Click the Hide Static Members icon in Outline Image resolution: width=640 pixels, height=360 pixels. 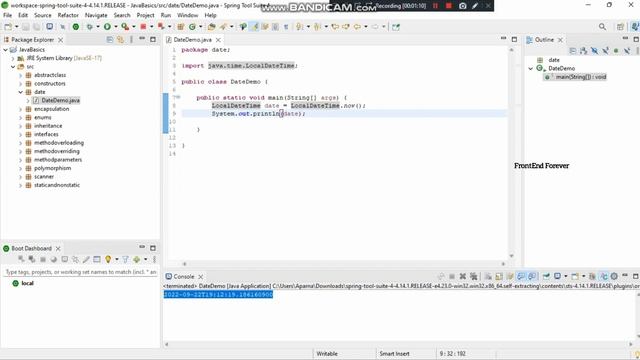[605, 51]
